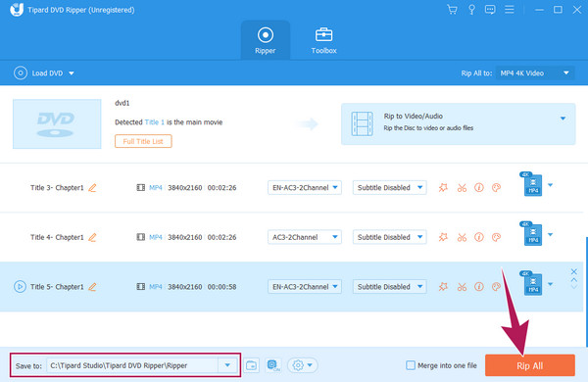Select the Title 3- Chapter1 text
Viewport: 588px width, 382px height.
(57, 188)
